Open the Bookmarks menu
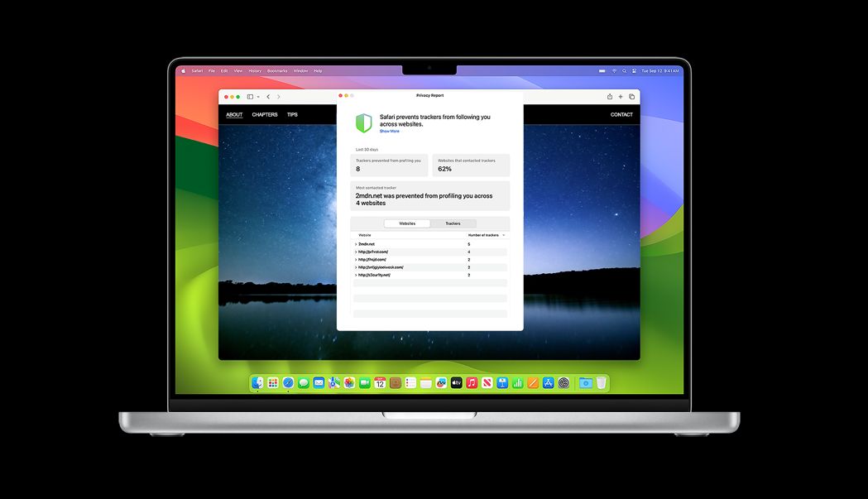Viewport: 868px width, 499px height. tap(276, 70)
